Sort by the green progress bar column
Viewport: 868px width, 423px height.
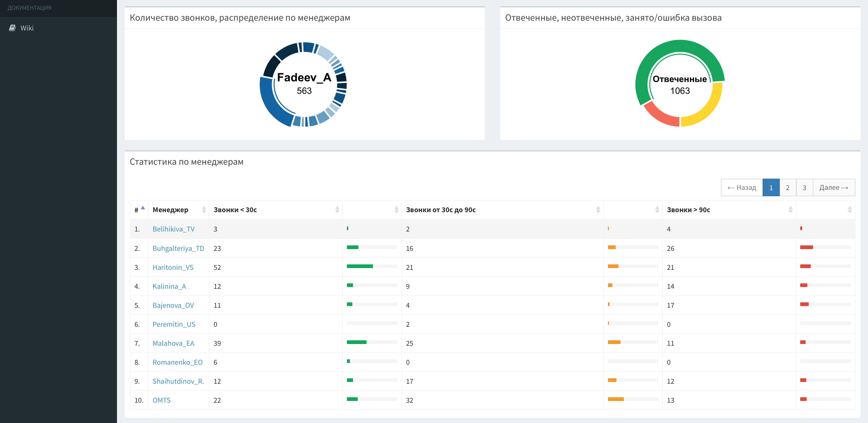click(372, 210)
